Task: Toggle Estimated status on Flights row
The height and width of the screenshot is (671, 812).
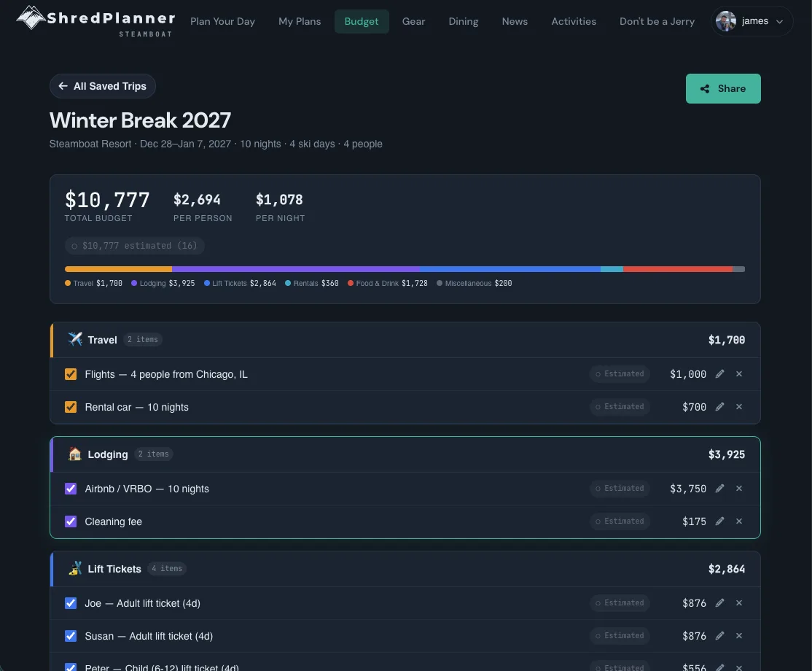Action: [620, 373]
